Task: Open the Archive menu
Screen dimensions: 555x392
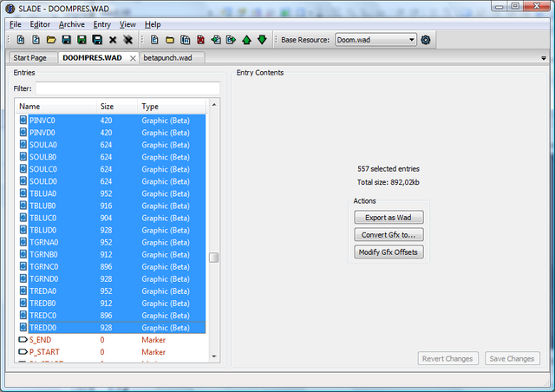Action: tap(71, 24)
